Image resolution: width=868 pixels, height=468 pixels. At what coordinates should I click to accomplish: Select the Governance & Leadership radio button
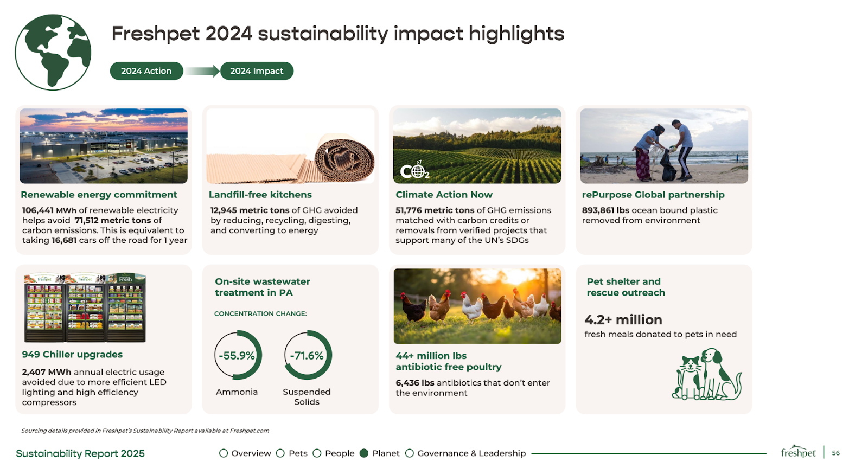410,453
